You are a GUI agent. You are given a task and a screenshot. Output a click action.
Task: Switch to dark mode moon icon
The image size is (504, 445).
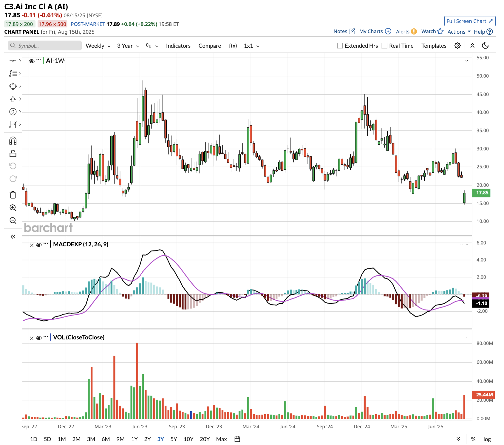[485, 46]
